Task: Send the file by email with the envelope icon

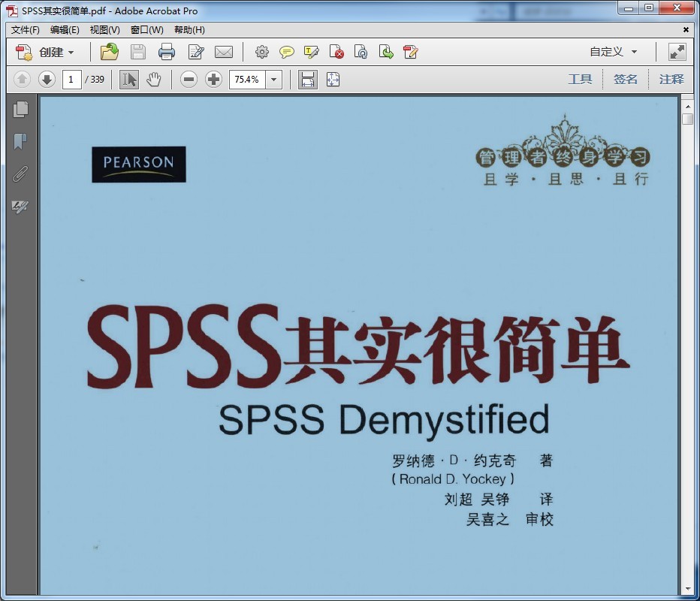Action: (224, 52)
